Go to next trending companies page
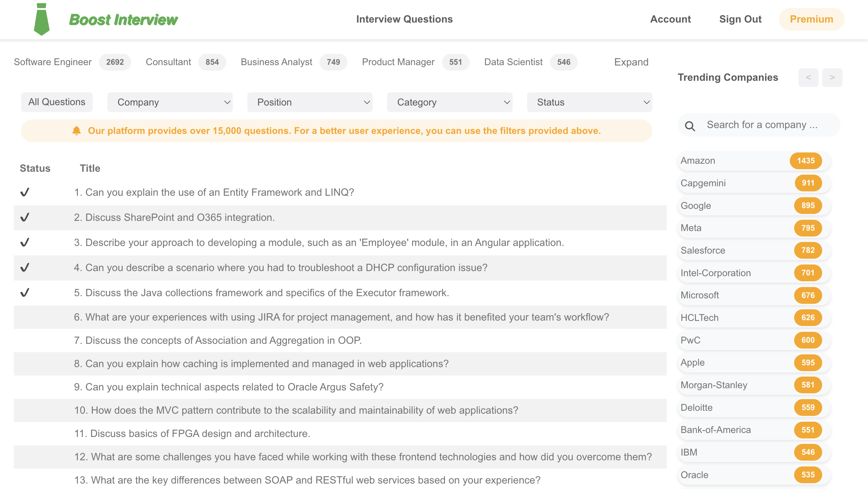The height and width of the screenshot is (489, 868). pyautogui.click(x=832, y=77)
